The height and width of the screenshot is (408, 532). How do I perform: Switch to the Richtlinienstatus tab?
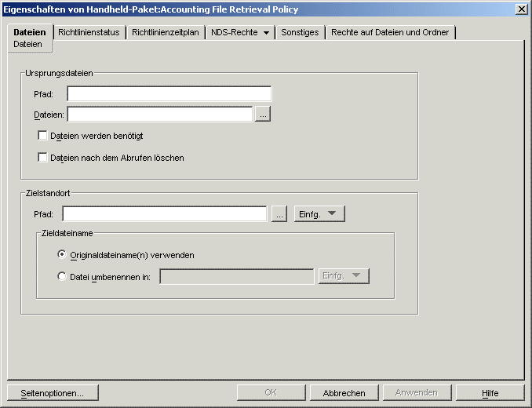(89, 32)
